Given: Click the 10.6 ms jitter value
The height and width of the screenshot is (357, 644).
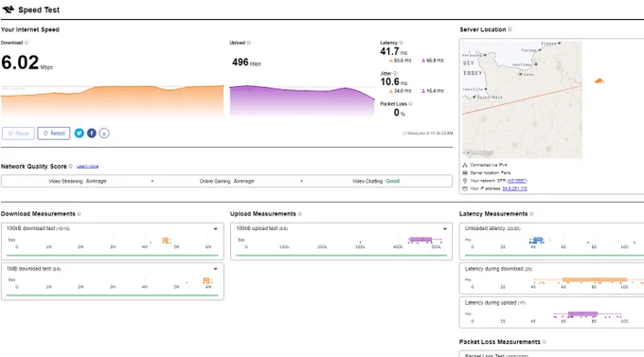Looking at the screenshot, I should tap(393, 81).
